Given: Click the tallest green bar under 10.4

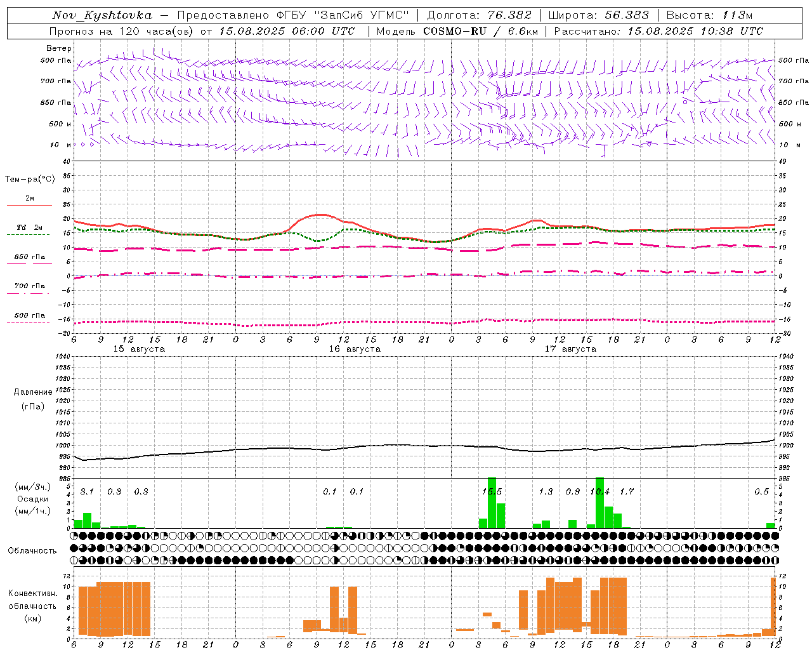Looking at the screenshot, I should (599, 503).
